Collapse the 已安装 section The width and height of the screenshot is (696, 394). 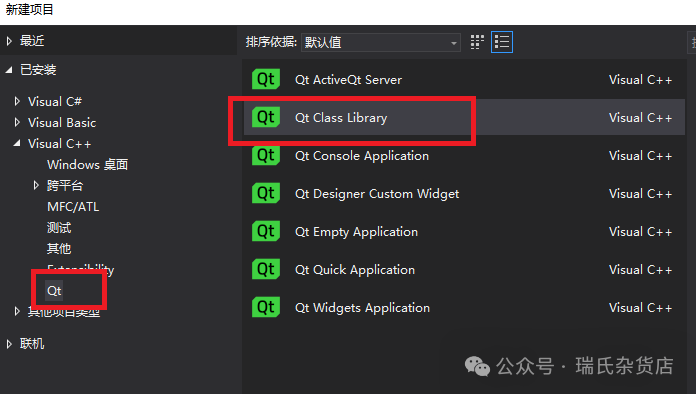9,70
